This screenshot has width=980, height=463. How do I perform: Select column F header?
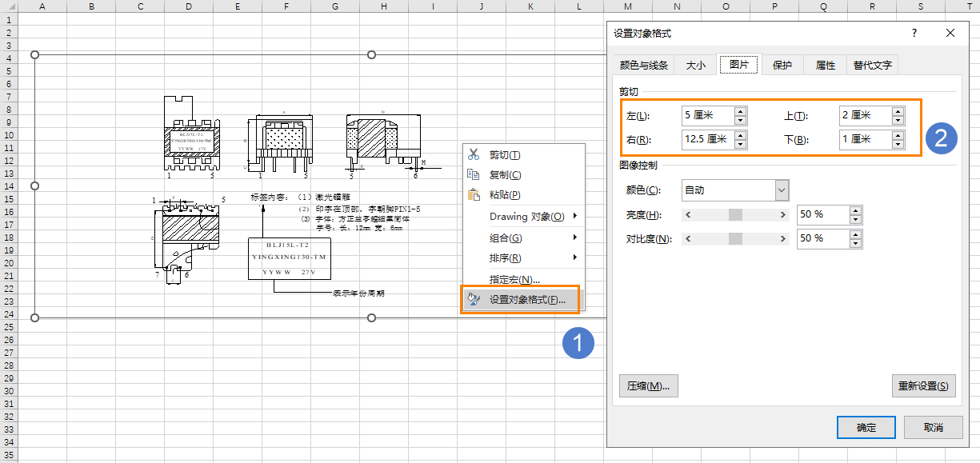286,6
